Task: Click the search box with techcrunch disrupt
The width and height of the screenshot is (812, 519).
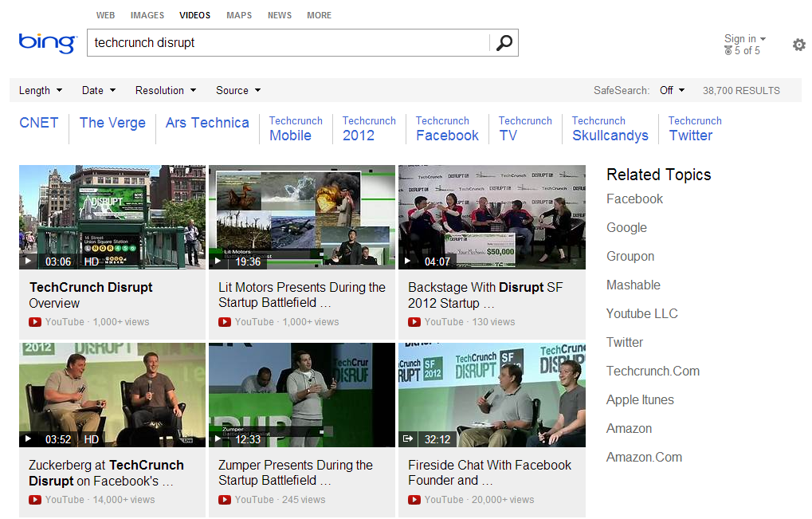Action: tap(287, 43)
